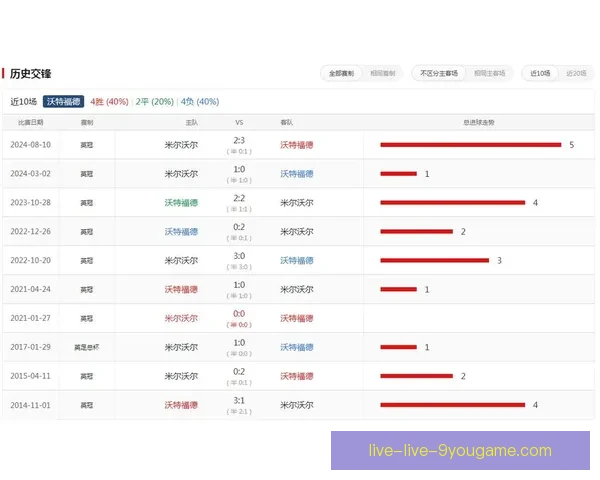Click the 赛制 column header

[x=87, y=122]
